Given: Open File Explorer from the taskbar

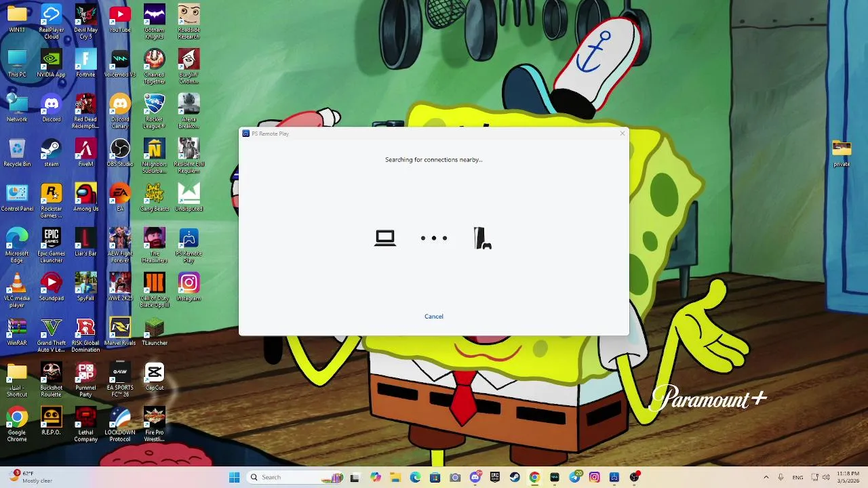Looking at the screenshot, I should pos(395,477).
